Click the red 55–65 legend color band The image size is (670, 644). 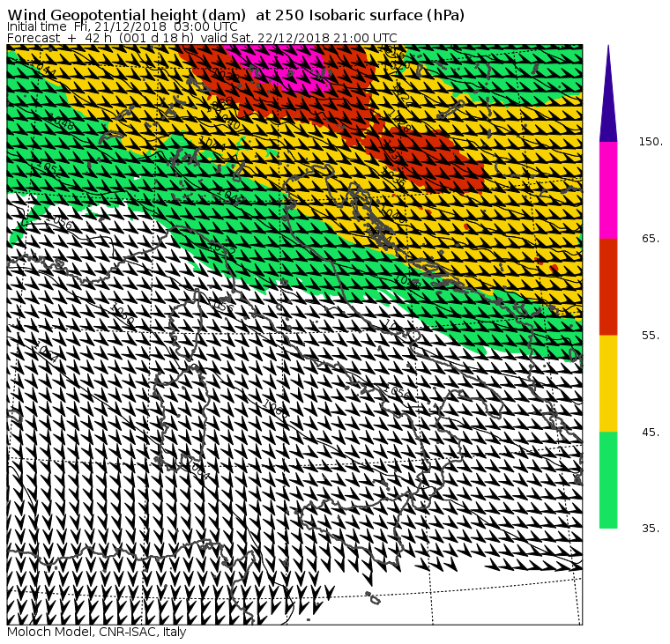608,286
